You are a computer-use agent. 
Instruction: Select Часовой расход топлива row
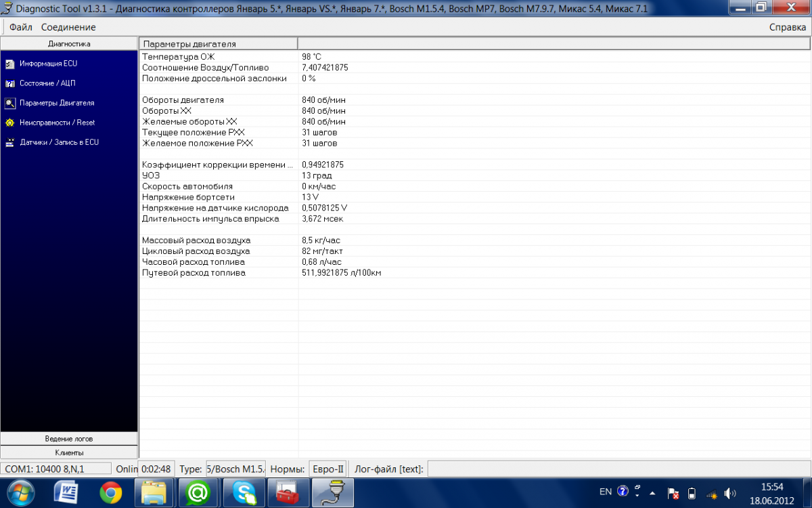point(474,262)
